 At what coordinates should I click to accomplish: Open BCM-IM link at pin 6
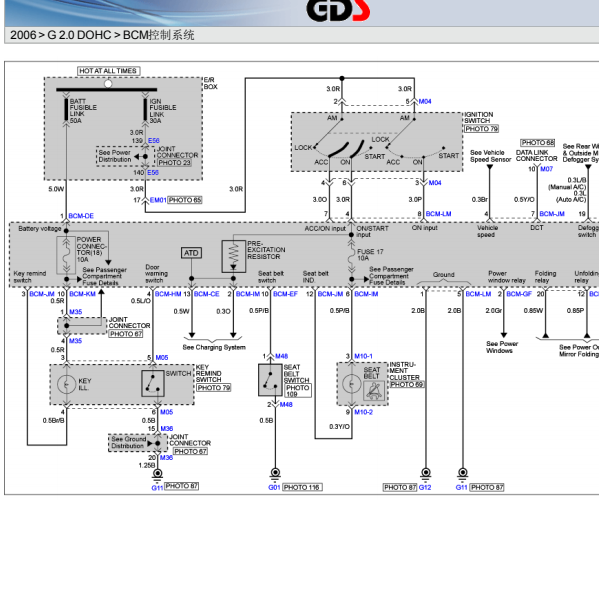pyautogui.click(x=366, y=294)
